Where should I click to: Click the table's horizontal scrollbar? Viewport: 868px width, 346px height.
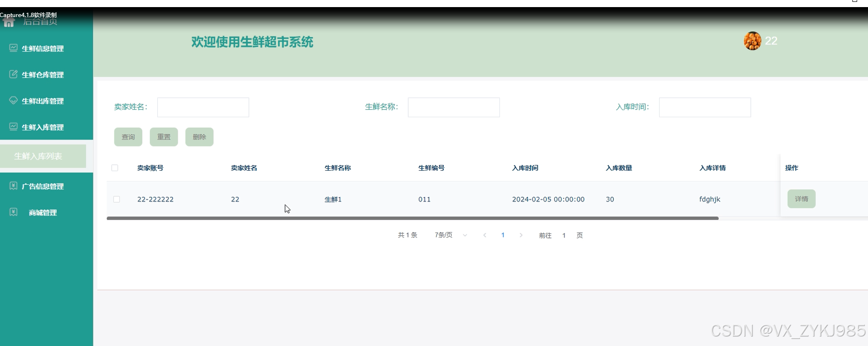click(x=413, y=218)
